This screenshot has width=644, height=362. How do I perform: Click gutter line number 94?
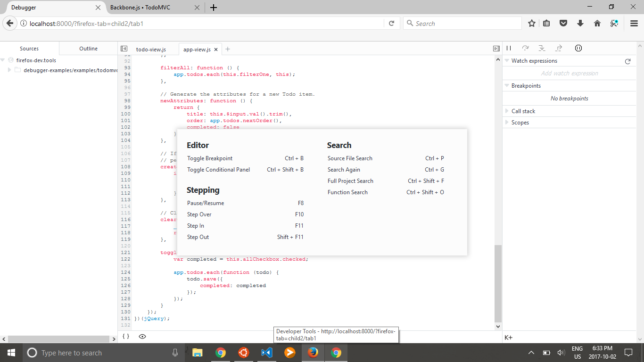(127, 74)
